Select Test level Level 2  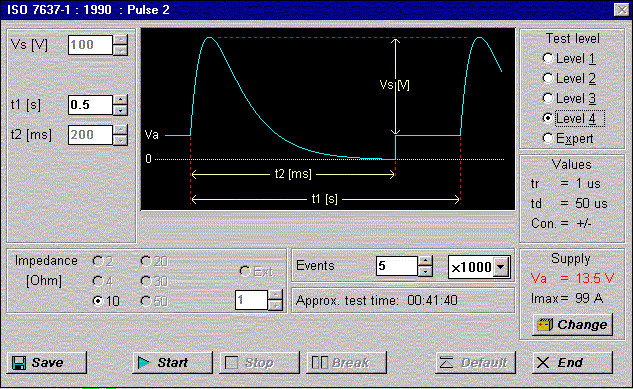pos(569,78)
